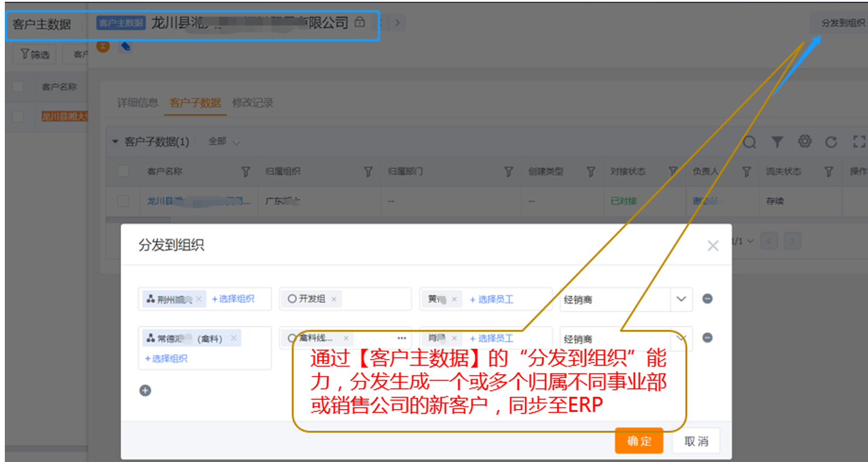Open the 筛选 filter button
The height and width of the screenshot is (462, 868).
click(x=35, y=55)
